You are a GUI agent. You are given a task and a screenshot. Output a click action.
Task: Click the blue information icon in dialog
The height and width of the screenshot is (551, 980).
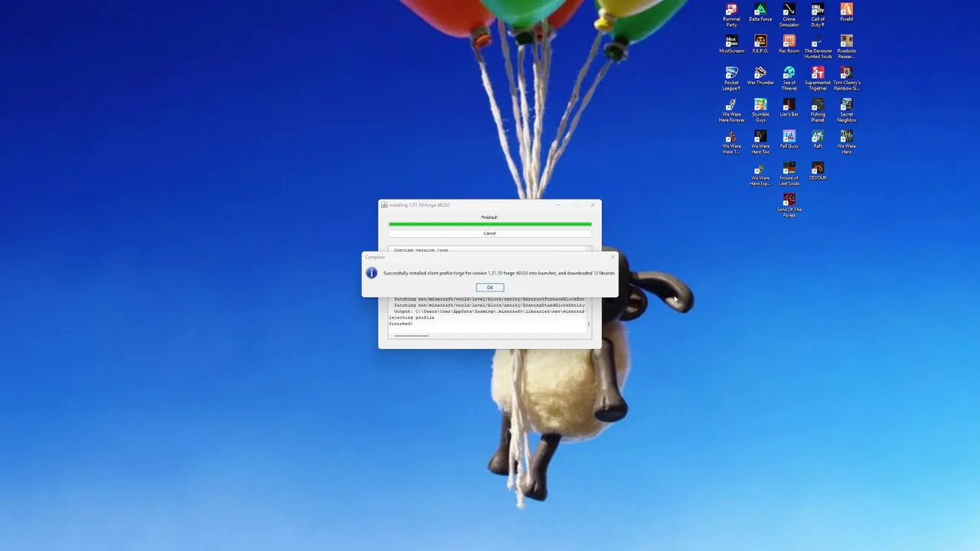(x=371, y=273)
